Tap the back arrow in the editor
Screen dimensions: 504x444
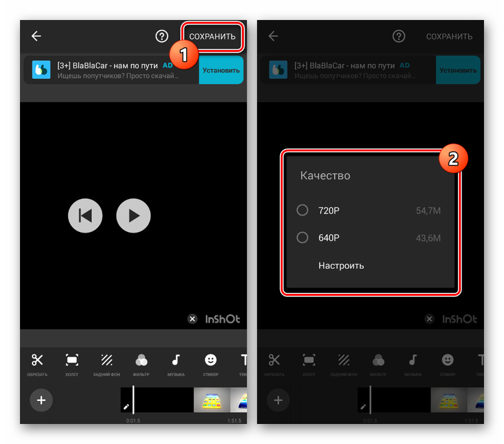[36, 36]
